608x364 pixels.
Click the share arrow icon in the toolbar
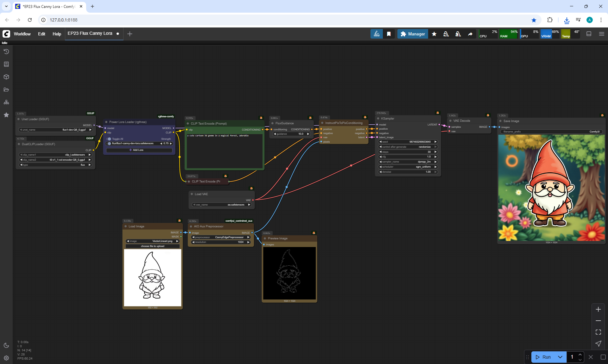coord(470,34)
